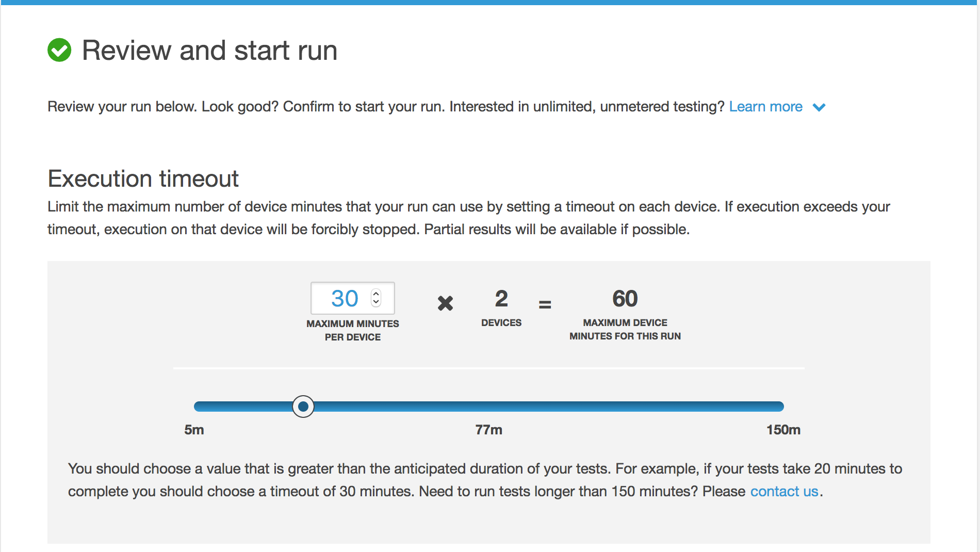Click the Devices label text
The width and height of the screenshot is (980, 552).
click(x=501, y=323)
